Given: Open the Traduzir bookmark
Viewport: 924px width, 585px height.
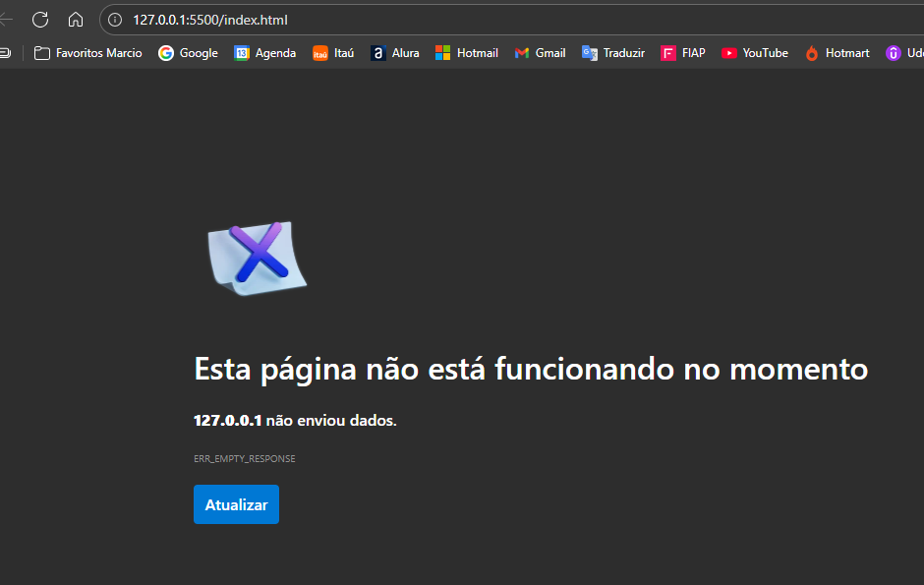Looking at the screenshot, I should 612,53.
